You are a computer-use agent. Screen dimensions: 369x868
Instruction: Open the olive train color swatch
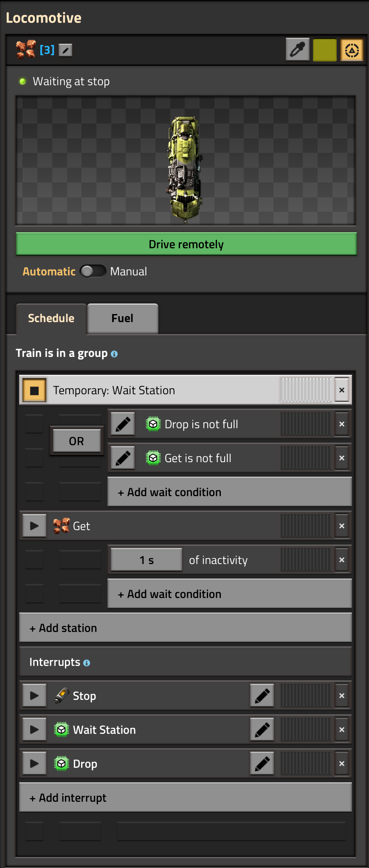click(x=325, y=50)
